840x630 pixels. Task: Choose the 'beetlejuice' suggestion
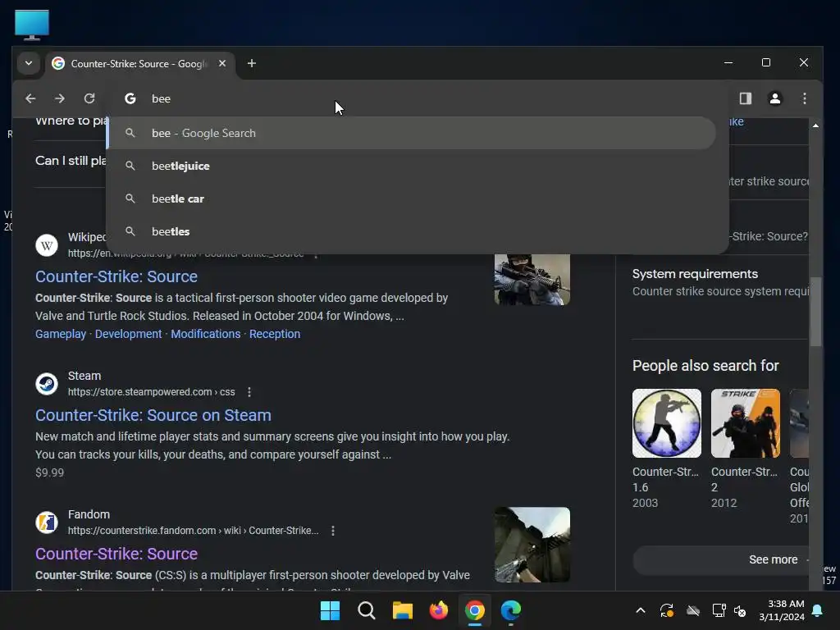412,166
